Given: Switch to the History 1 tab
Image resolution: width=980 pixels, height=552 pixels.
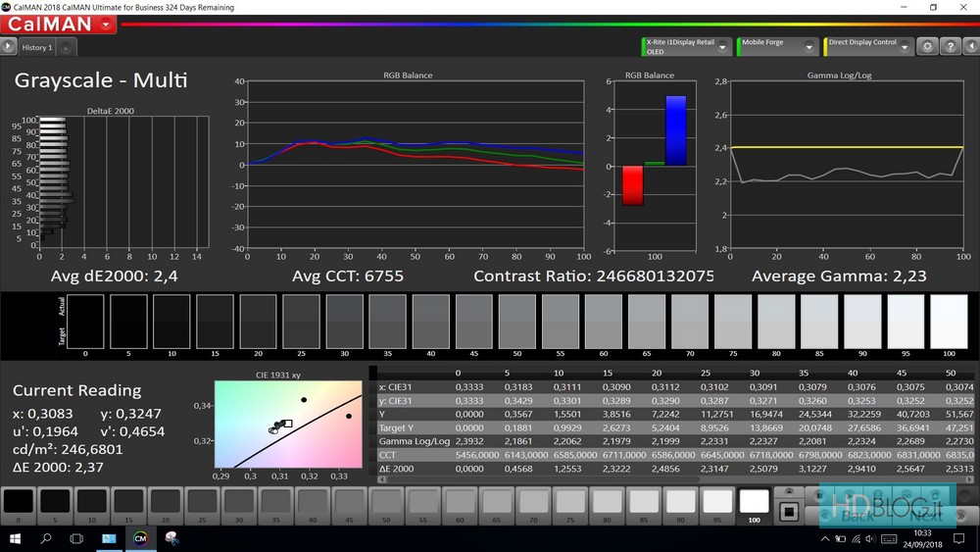Looking at the screenshot, I should pyautogui.click(x=37, y=47).
